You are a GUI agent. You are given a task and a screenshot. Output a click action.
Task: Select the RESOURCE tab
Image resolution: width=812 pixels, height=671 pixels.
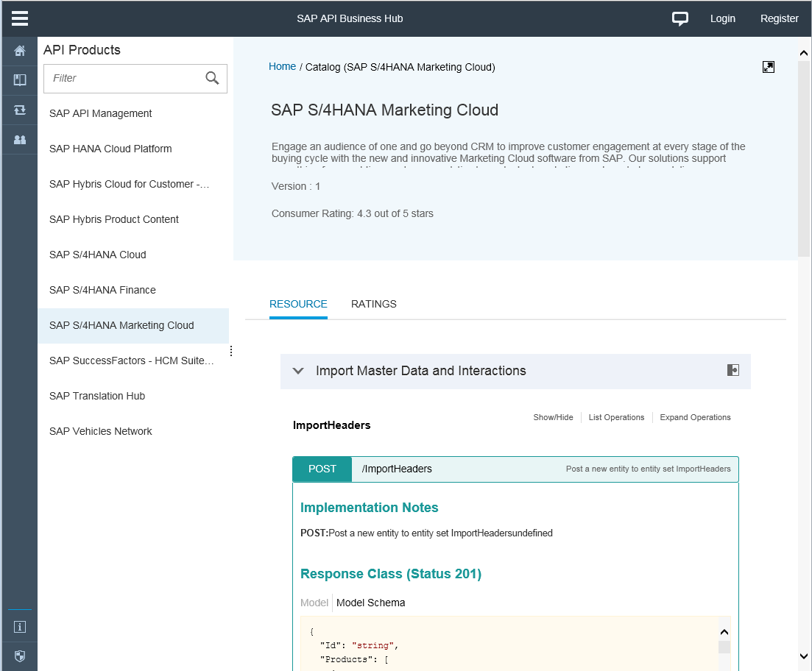click(298, 304)
